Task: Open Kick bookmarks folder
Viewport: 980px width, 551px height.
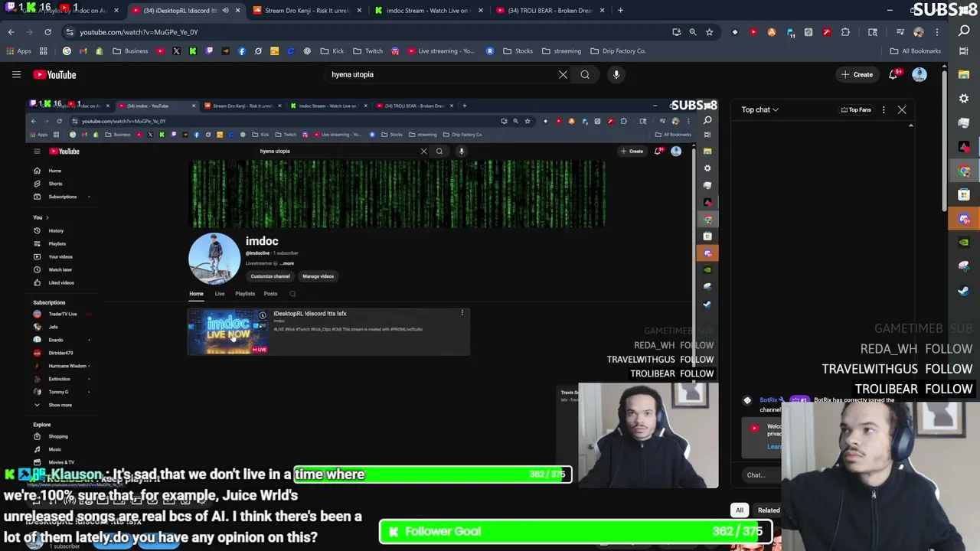Action: click(x=332, y=51)
